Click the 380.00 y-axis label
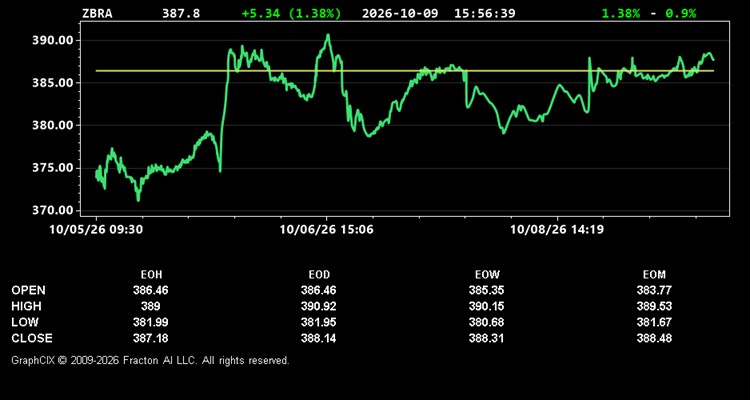Screen dimensions: 750x400 pyautogui.click(x=52, y=125)
